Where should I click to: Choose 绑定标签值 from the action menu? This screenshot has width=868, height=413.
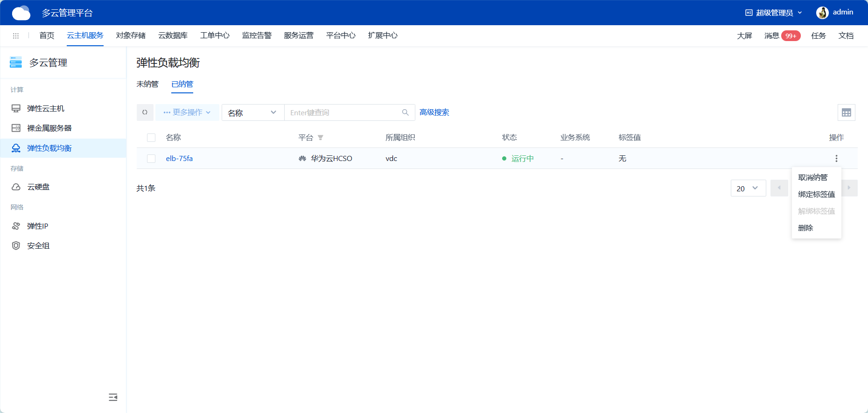(x=817, y=194)
